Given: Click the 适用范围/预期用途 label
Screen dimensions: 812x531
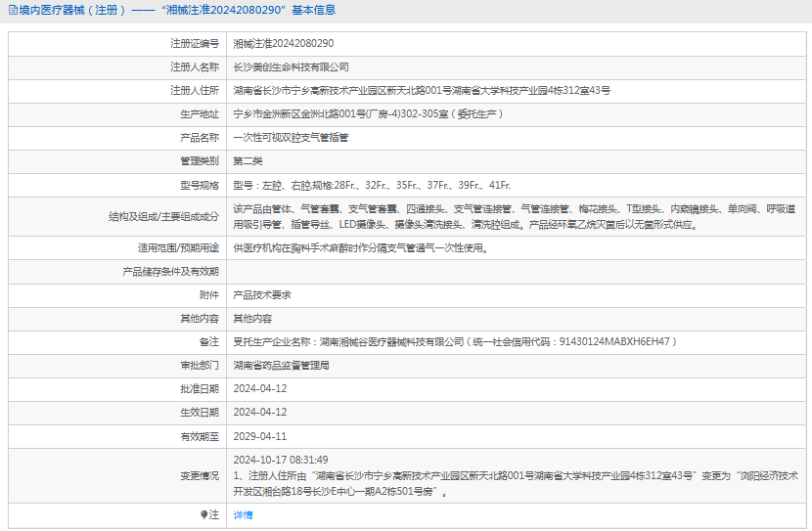Looking at the screenshot, I should click(x=179, y=248).
